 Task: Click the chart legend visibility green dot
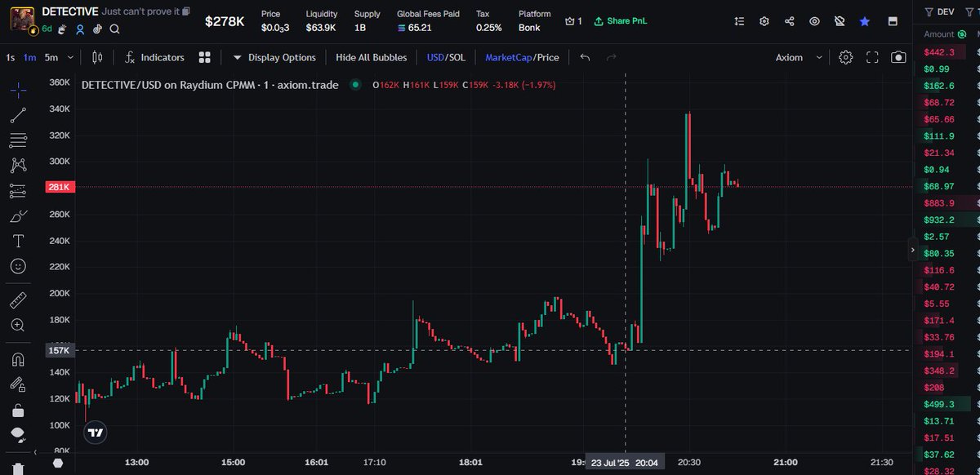coord(354,84)
